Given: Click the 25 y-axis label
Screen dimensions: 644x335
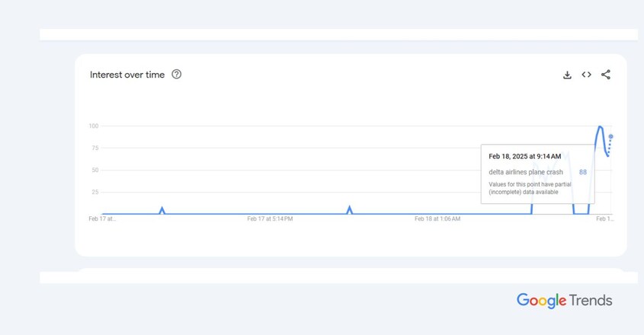Looking at the screenshot, I should point(95,192).
